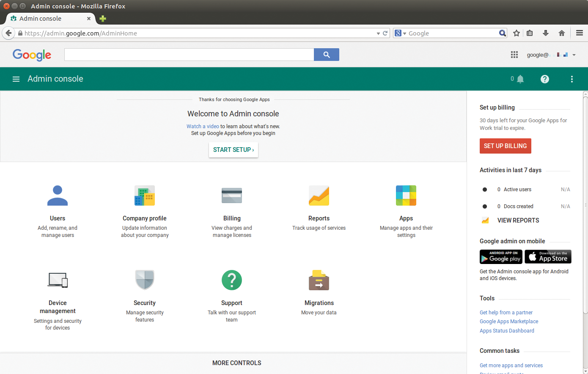Open the Apps grid icon

[406, 195]
